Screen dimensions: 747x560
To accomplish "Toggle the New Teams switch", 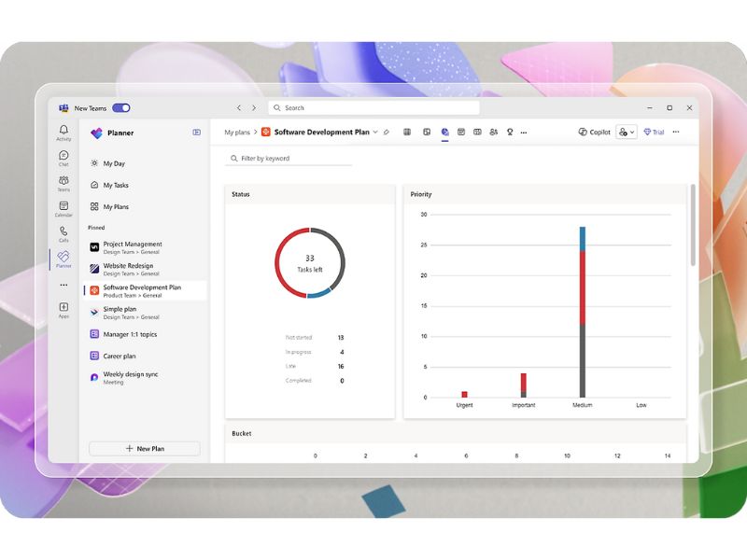I will [x=121, y=108].
